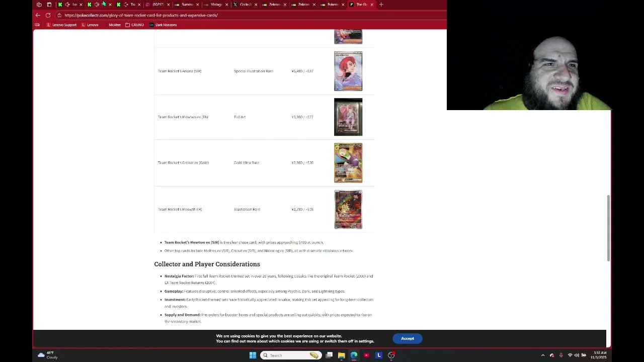This screenshot has height=362, width=644.
Task: Select 'Team Rocket's Mewtwo ex (FA)' cell
Action: pyautogui.click(x=183, y=117)
